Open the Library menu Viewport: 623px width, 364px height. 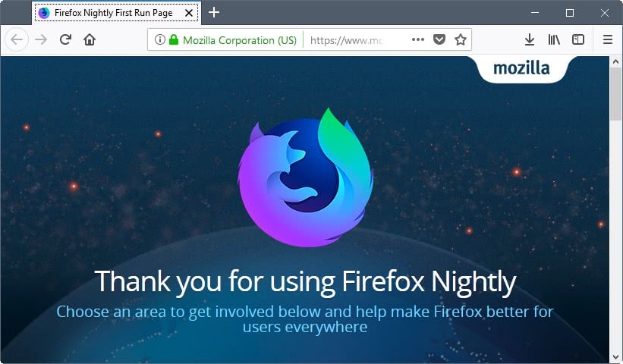(x=555, y=39)
